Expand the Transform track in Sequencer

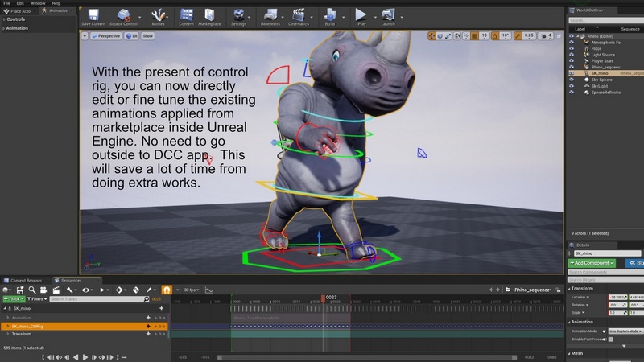click(x=7, y=334)
